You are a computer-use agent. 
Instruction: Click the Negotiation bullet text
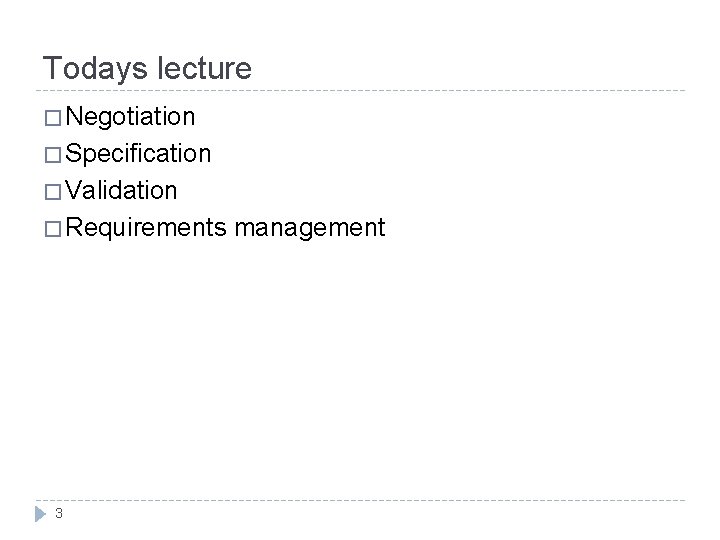131,117
